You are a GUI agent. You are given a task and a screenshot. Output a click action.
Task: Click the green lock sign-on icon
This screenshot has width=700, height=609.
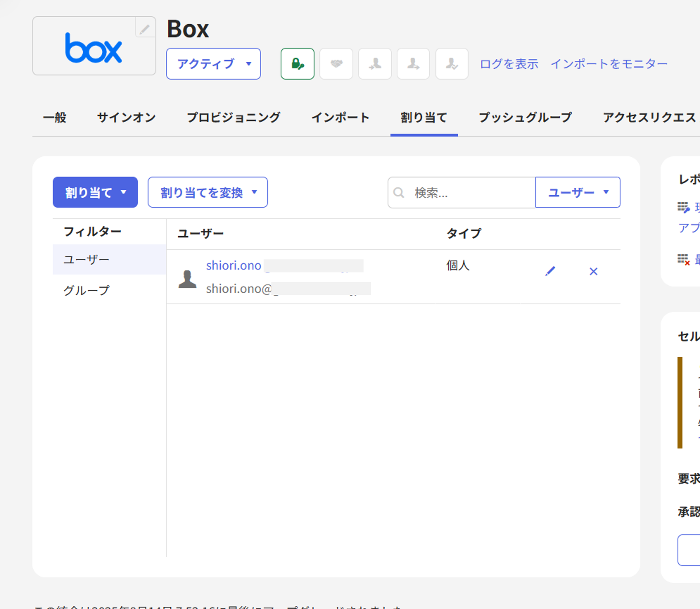pos(297,64)
